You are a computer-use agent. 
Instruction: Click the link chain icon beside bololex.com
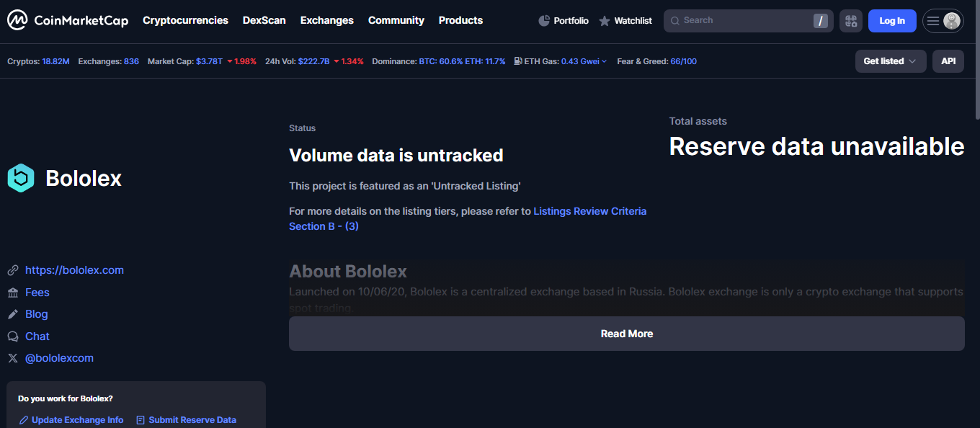(13, 270)
